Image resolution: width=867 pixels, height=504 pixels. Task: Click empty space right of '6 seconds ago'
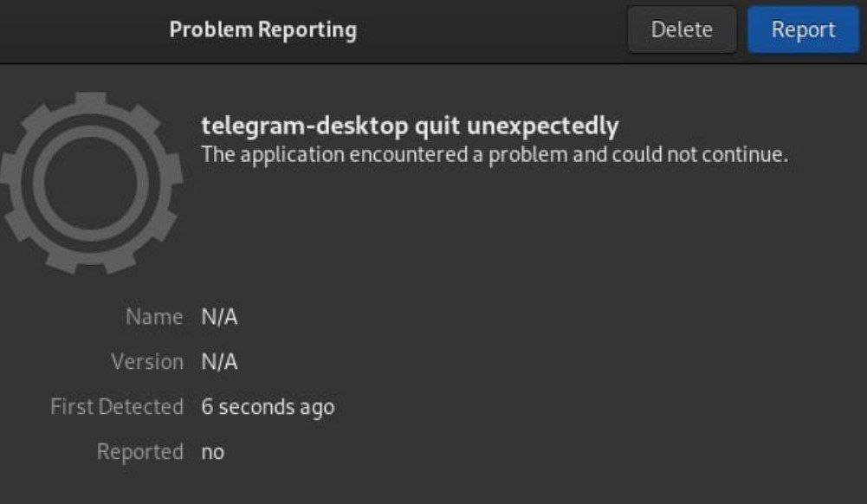[563, 407]
